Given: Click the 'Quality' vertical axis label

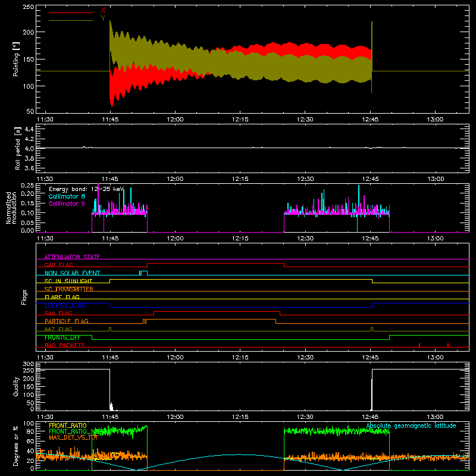Looking at the screenshot, I should tap(16, 386).
